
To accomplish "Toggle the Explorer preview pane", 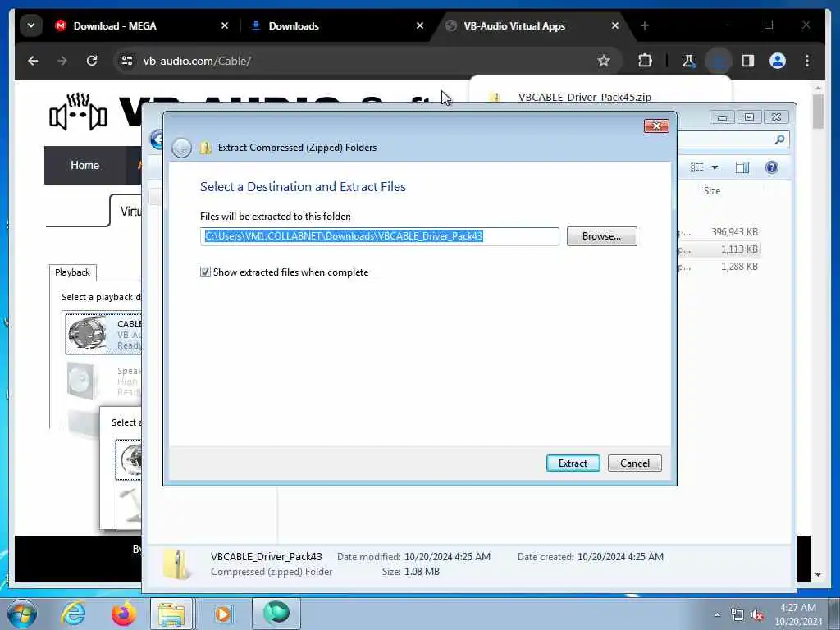I will click(742, 167).
